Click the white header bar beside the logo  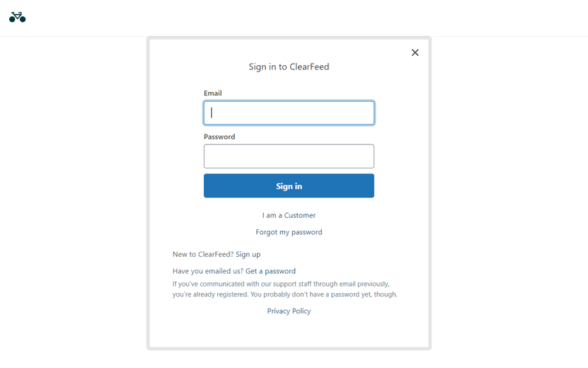click(x=283, y=18)
